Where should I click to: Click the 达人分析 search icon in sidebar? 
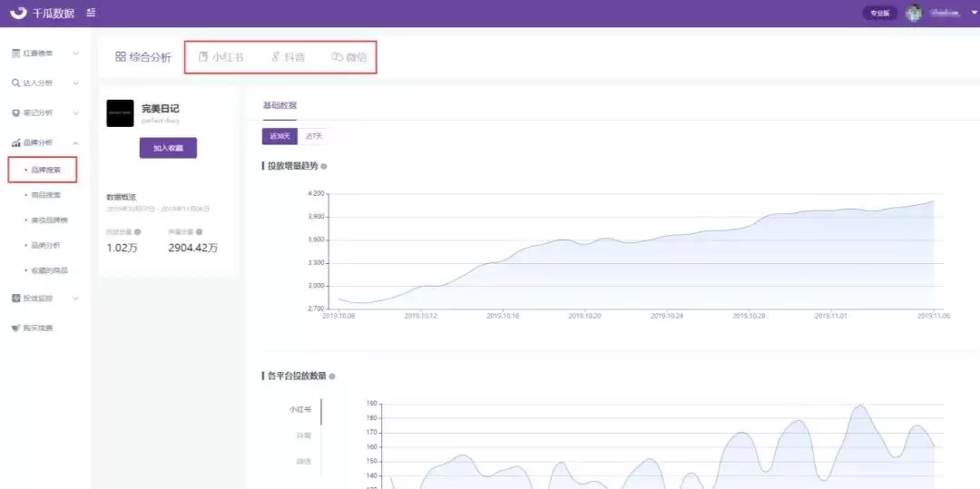coord(15,83)
